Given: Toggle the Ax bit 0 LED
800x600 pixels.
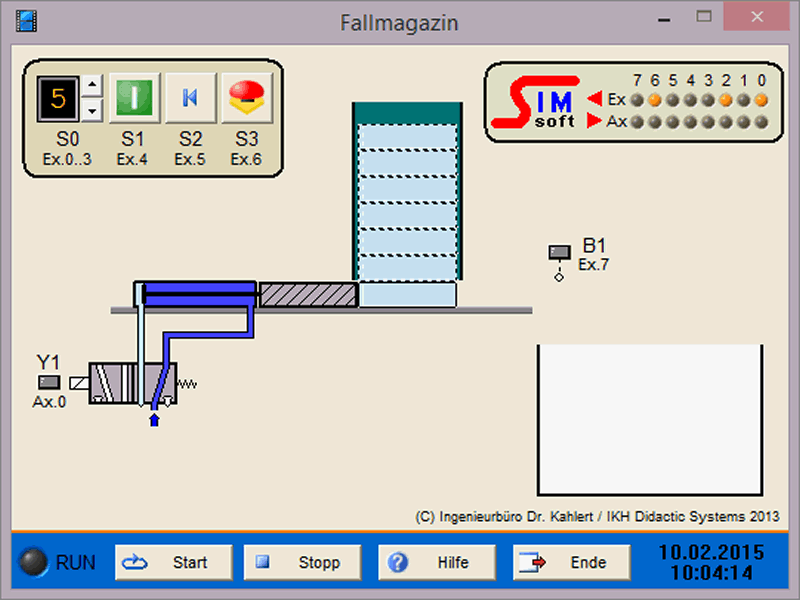Looking at the screenshot, I should (x=762, y=122).
